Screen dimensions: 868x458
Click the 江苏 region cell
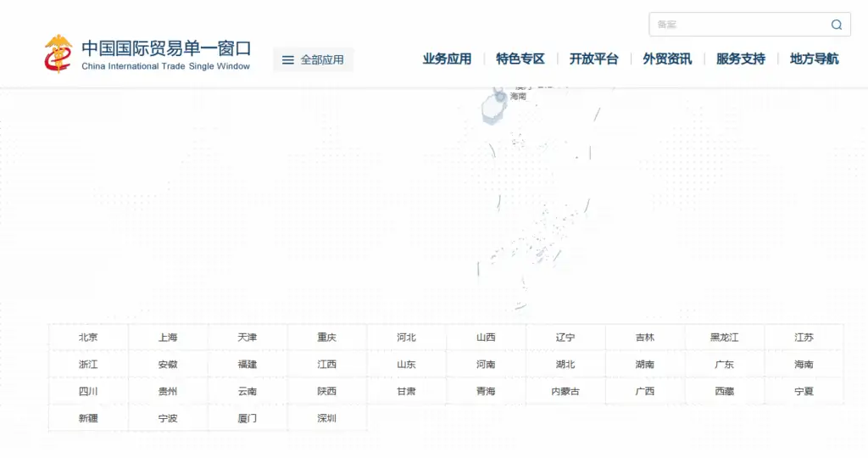(x=804, y=338)
